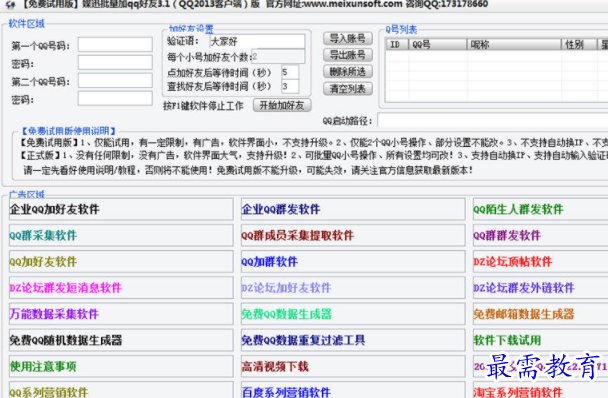Open the 淘宝系列营销软件 ad link
This screenshot has height=398, width=608.
541,390
